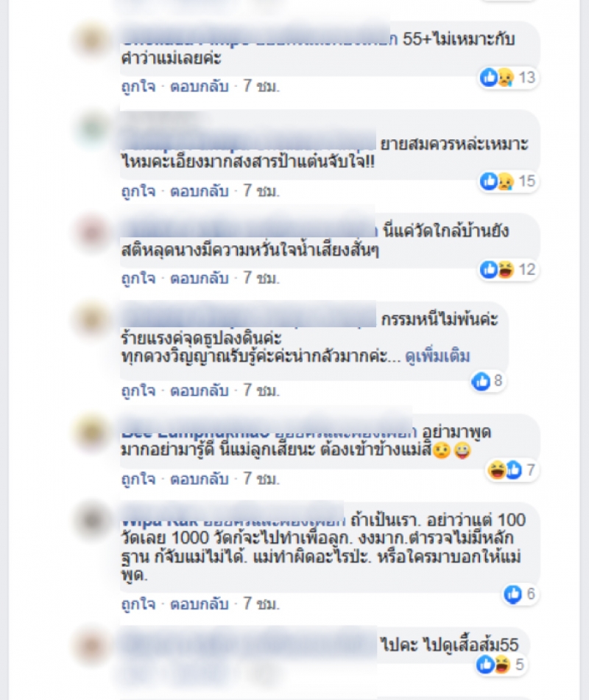The image size is (589, 700).
Task: Reply to the กรรมหนีไม่พ้นค่ะ comment
Action: [200, 391]
